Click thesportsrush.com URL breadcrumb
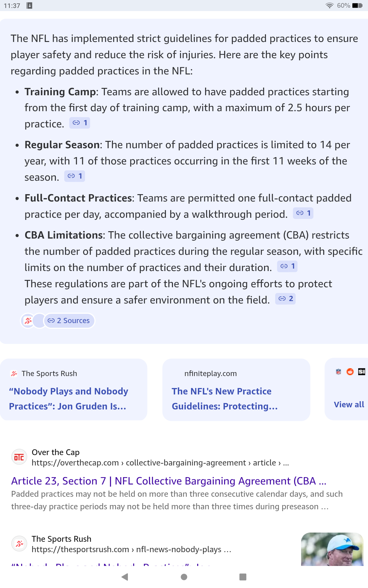The width and height of the screenshot is (368, 588). coord(131,549)
